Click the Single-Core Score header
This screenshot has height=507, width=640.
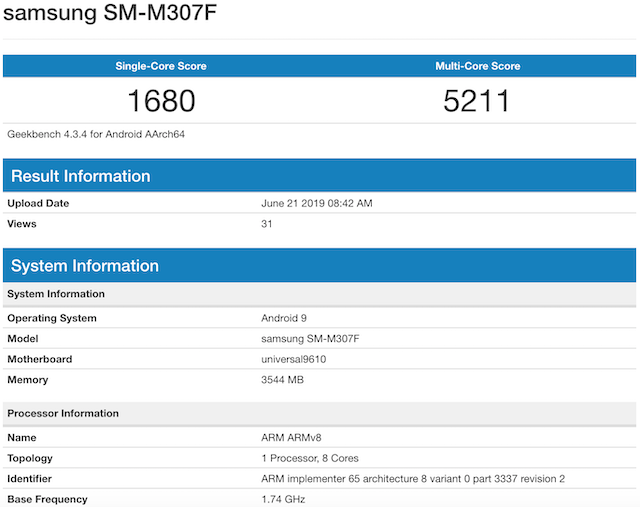[x=160, y=66]
